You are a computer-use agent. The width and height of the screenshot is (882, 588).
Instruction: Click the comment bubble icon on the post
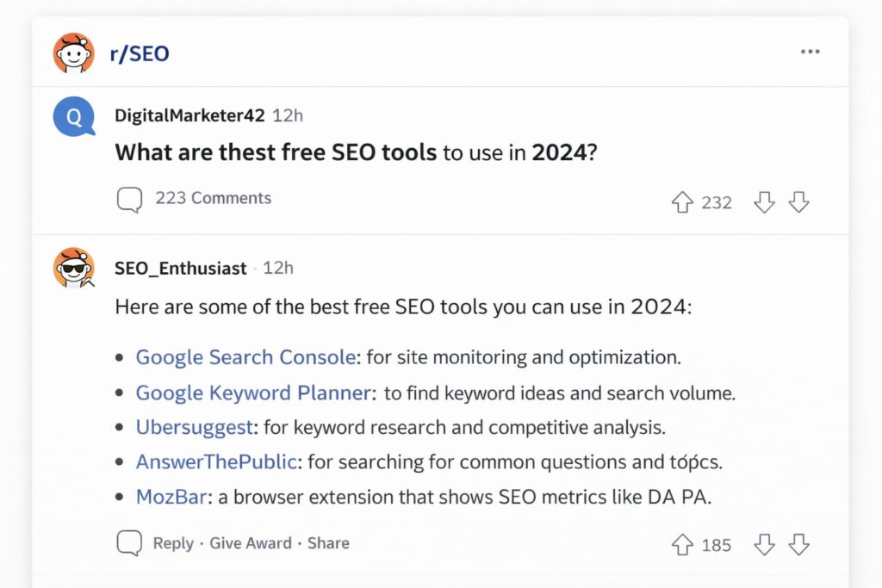point(129,200)
